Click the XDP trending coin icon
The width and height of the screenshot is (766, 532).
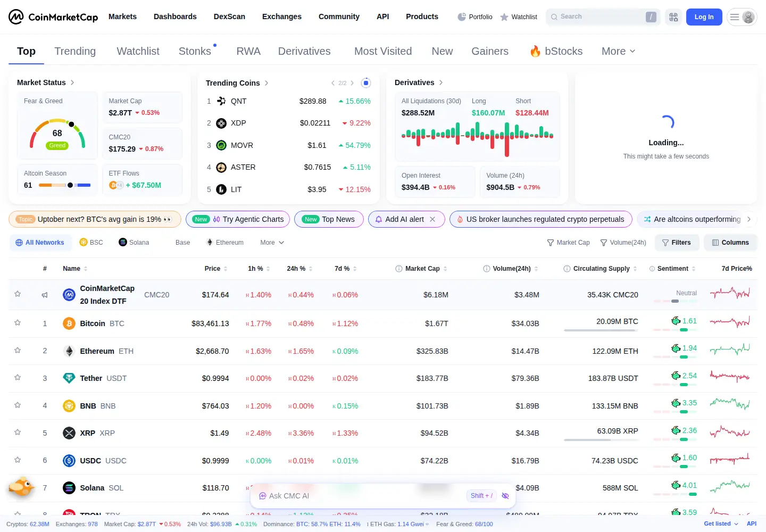pos(221,123)
